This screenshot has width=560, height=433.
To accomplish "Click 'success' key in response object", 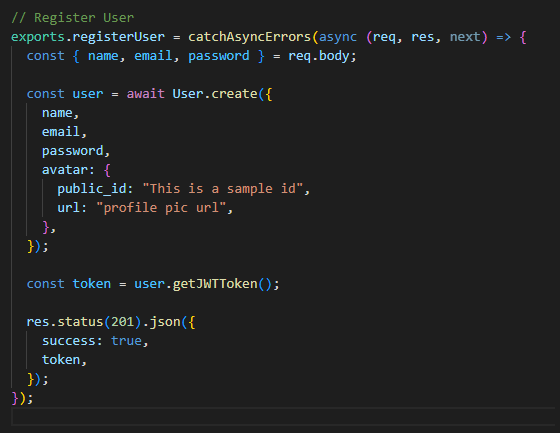I will point(68,340).
